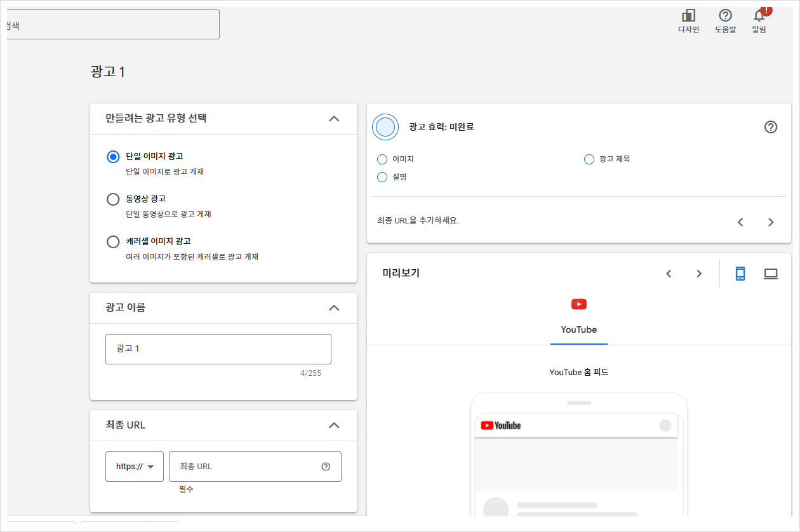800x532 pixels.
Task: Switch preview to mobile device
Action: click(x=740, y=274)
